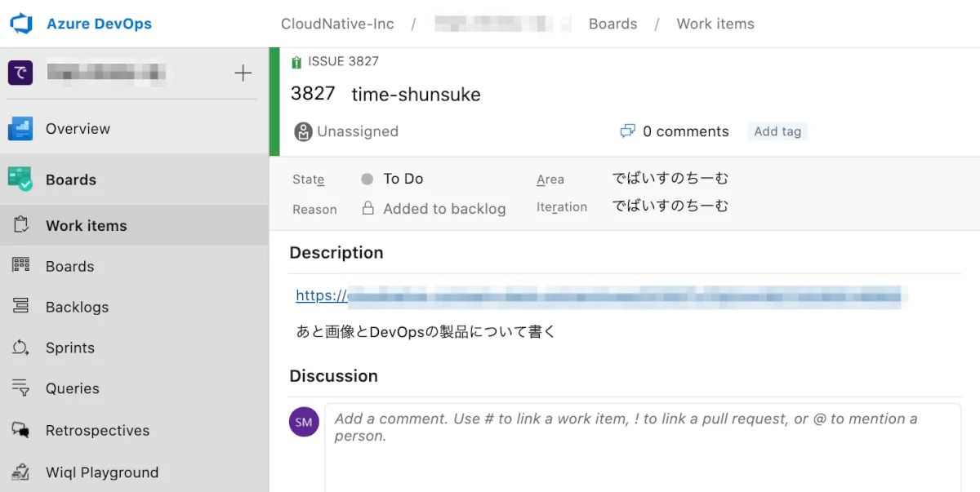Open Queries from the sidebar
Viewport: 980px width, 492px height.
point(72,389)
